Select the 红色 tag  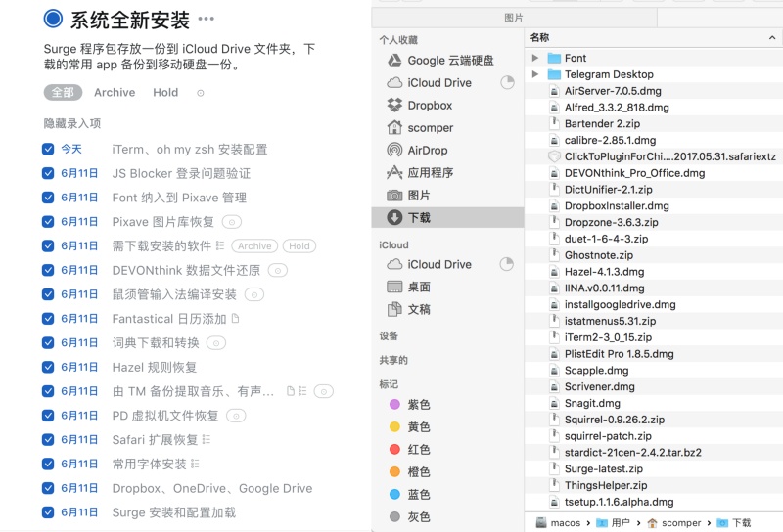tap(409, 449)
